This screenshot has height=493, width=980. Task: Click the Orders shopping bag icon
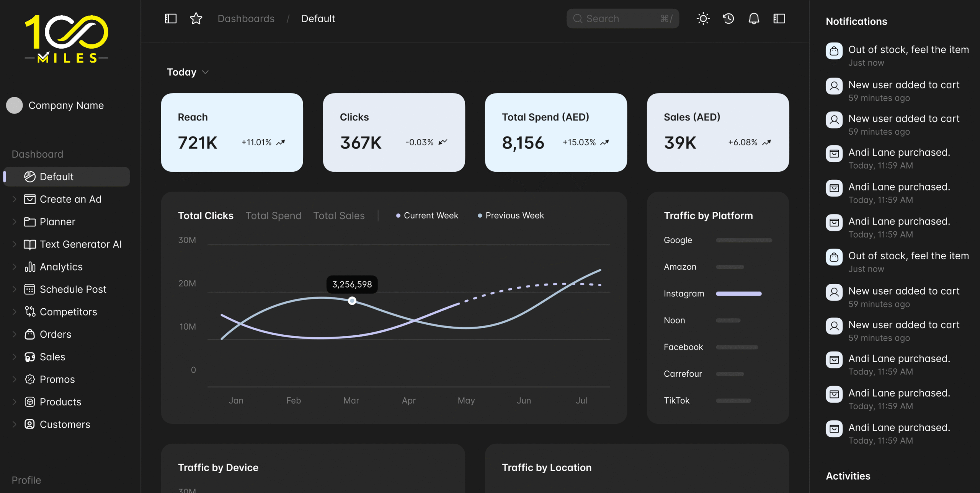click(30, 334)
